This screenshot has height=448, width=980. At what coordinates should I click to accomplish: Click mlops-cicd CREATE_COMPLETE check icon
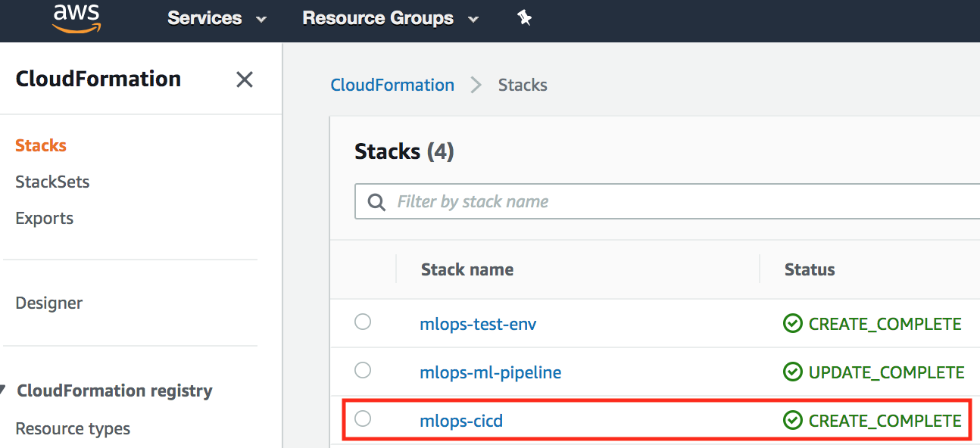click(792, 421)
